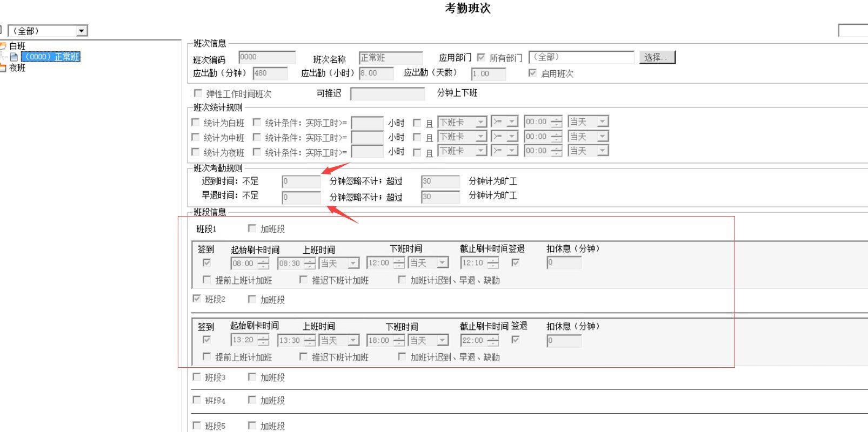Check the 统计为中班 checkbox
868x432 pixels.
pos(196,137)
